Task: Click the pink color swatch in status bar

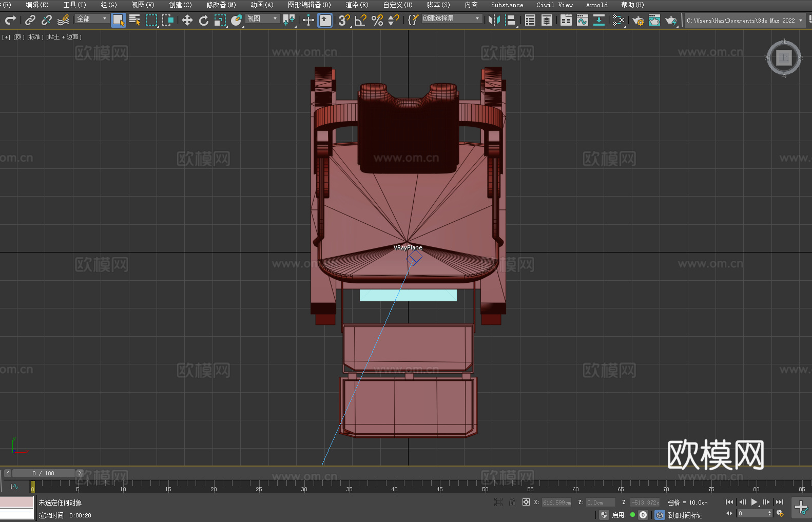Action: (x=17, y=501)
